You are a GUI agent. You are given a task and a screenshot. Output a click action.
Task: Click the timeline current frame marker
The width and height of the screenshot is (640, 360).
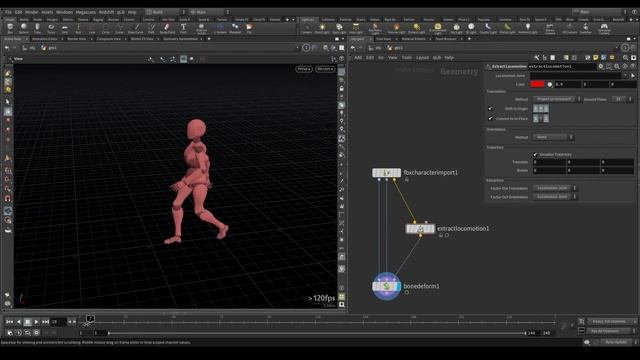(90, 318)
